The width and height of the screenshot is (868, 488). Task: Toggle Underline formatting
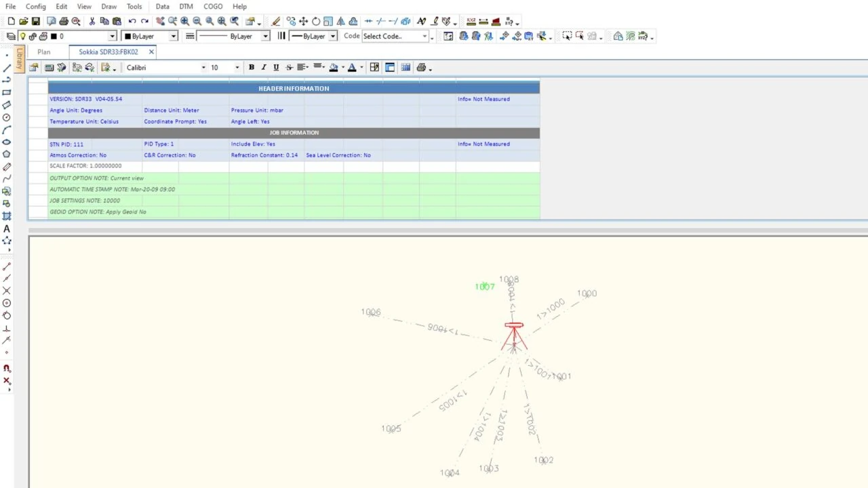[x=276, y=67]
